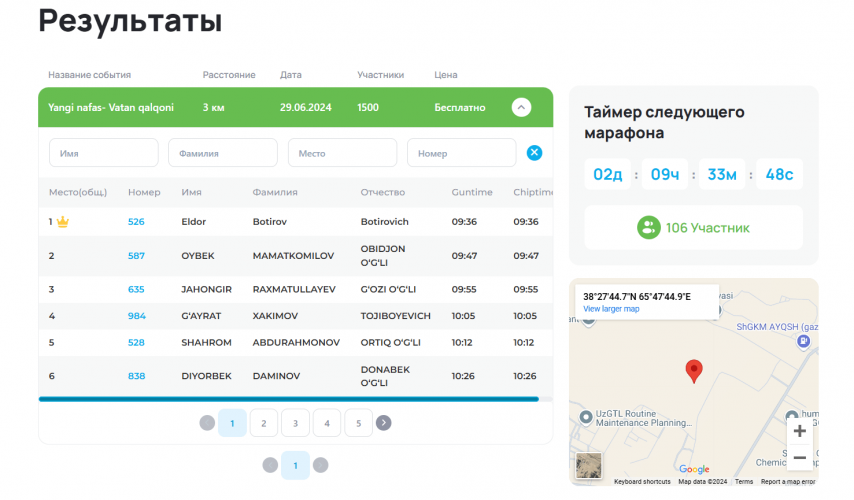
Task: Clear the search filters with the blue X icon
Action: click(534, 153)
